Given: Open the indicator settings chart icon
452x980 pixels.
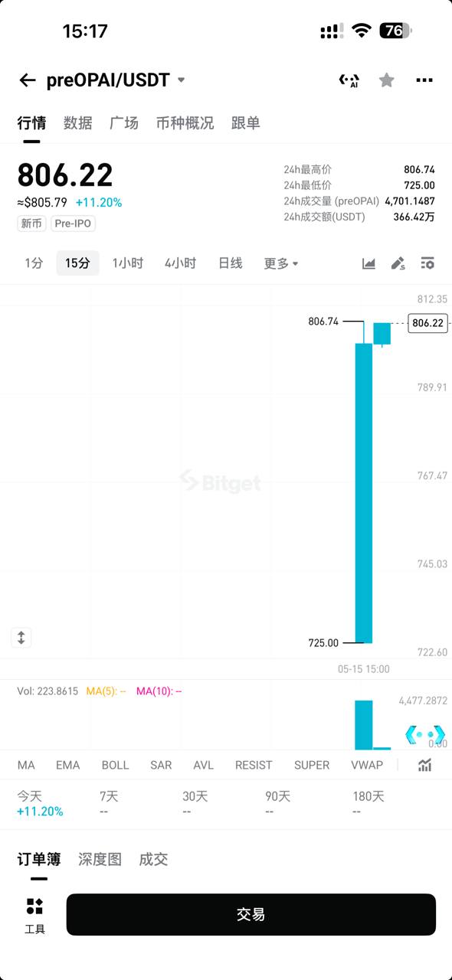Looking at the screenshot, I should tap(424, 765).
